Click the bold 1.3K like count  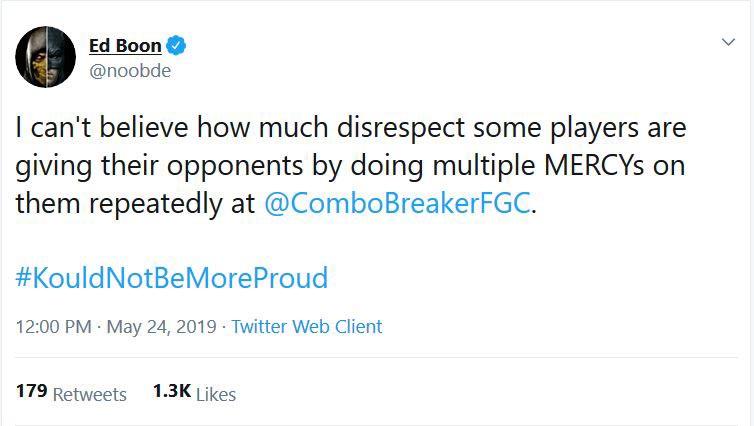tap(171, 392)
